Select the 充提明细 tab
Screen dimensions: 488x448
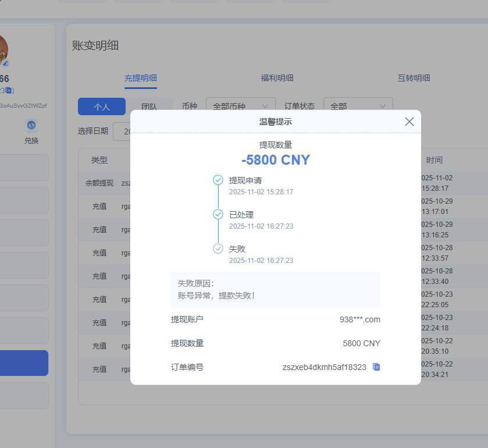(140, 77)
